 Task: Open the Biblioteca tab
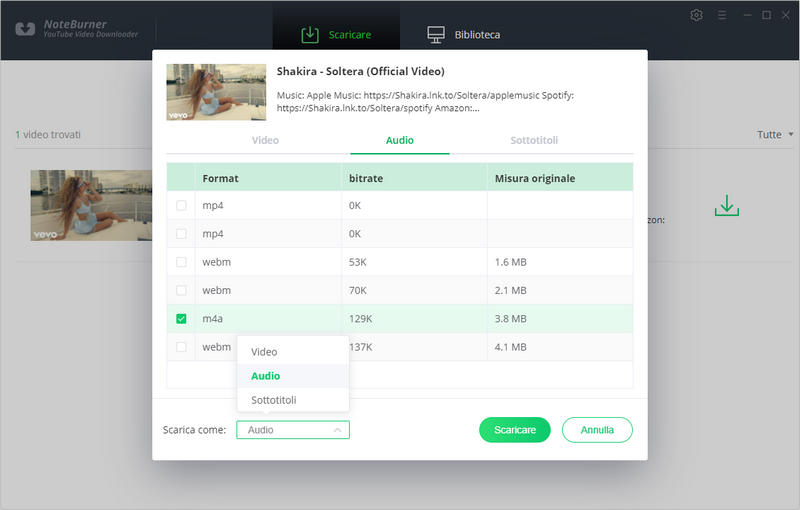click(463, 35)
